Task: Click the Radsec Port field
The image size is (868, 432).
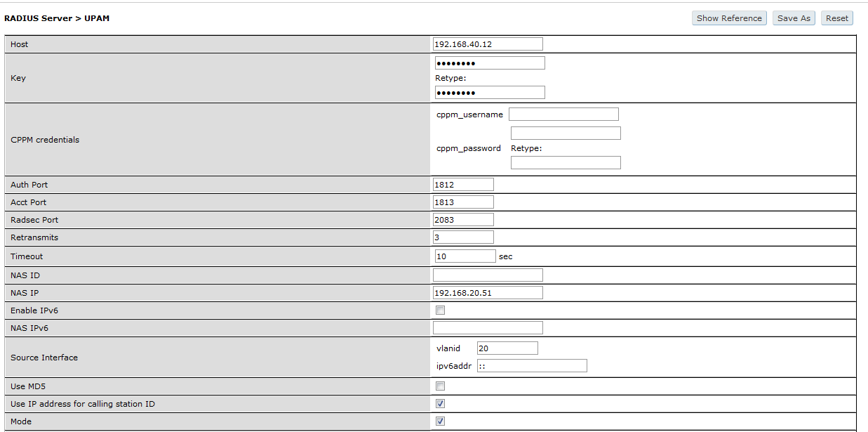Action: click(463, 220)
